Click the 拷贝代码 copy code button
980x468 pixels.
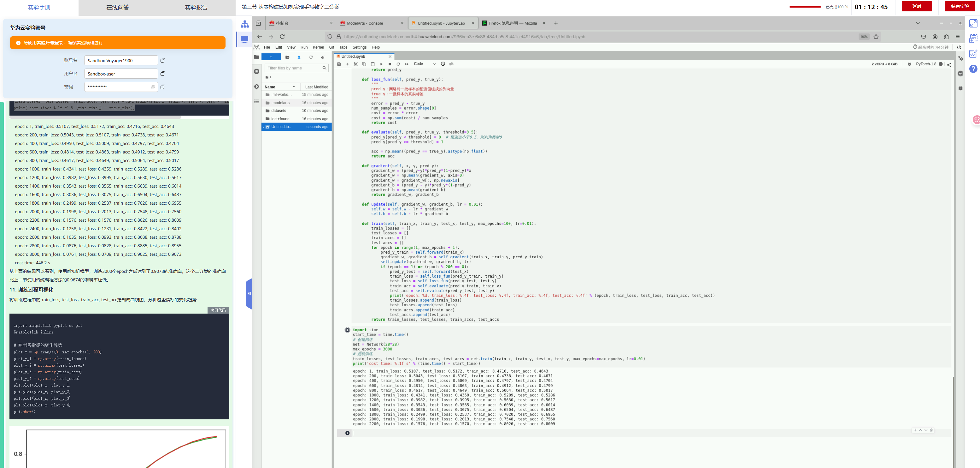pos(218,310)
